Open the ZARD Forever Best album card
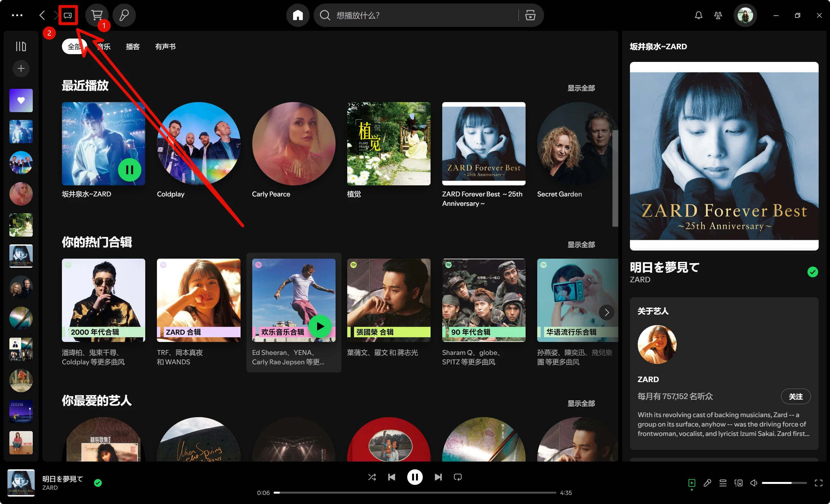Screen dimensions: 830x504 484,154
